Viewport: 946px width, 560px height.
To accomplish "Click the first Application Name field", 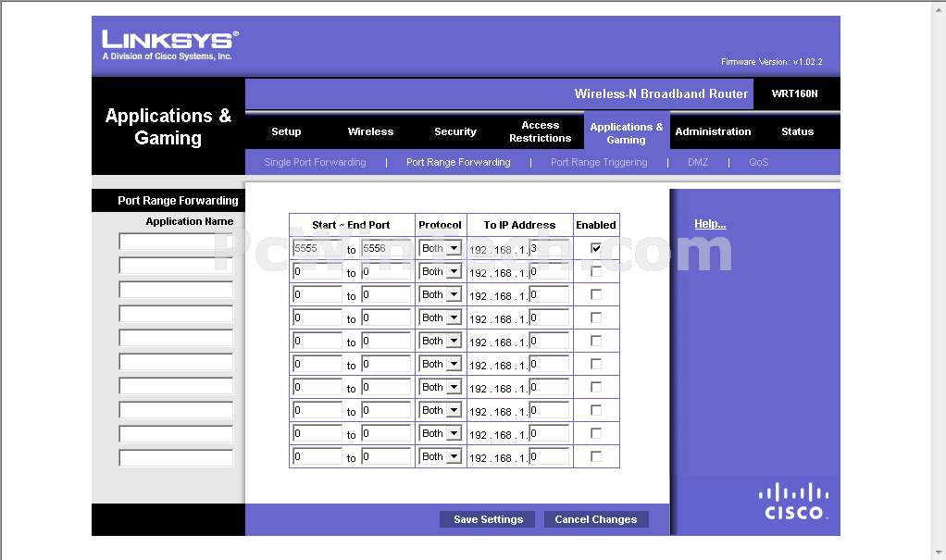I will pyautogui.click(x=176, y=242).
